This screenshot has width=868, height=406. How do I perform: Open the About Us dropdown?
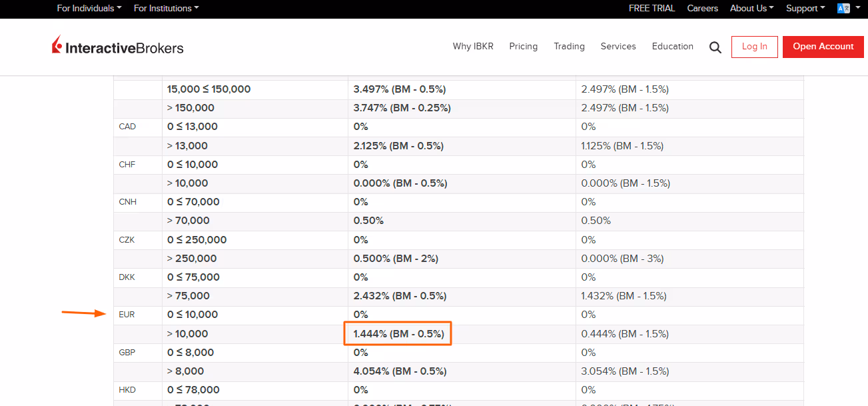752,9
